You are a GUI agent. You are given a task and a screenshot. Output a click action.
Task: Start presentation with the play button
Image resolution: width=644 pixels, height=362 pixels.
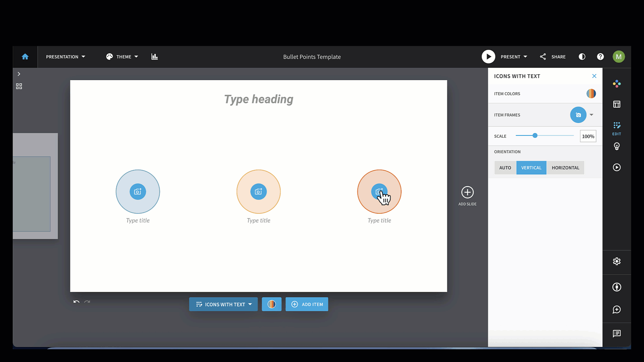click(x=488, y=57)
